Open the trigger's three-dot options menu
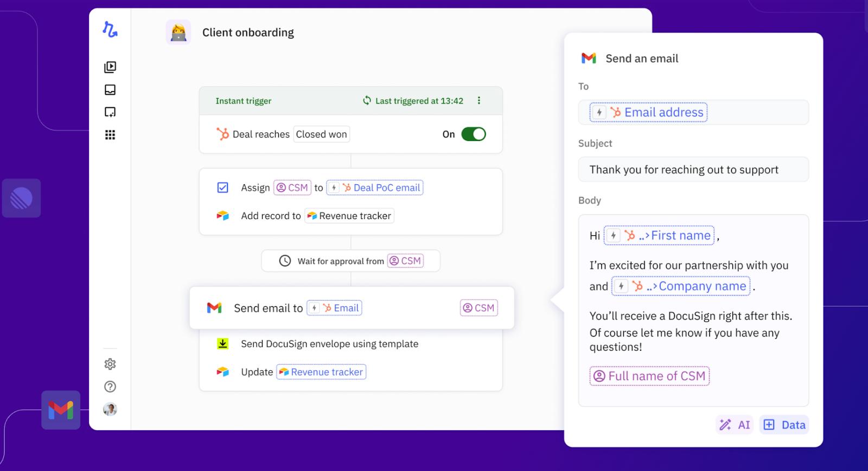 click(x=478, y=101)
